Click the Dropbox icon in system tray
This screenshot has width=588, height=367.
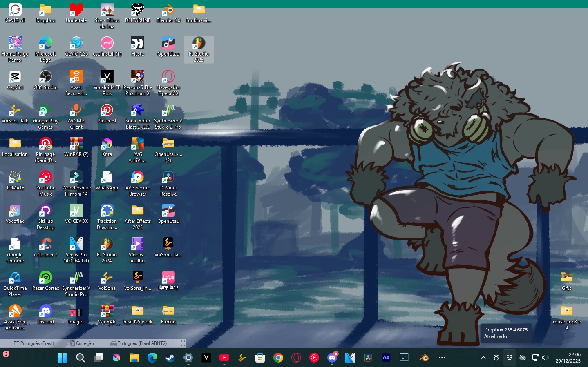pos(509,358)
